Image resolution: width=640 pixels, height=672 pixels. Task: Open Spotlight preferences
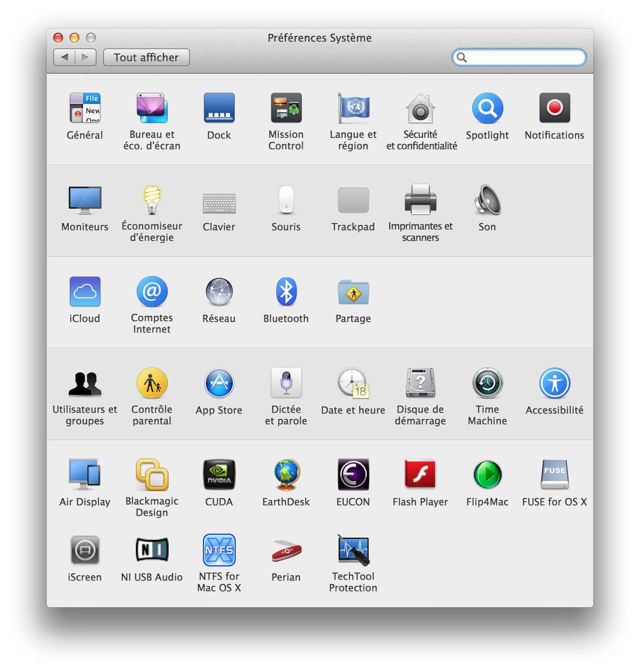[x=487, y=108]
